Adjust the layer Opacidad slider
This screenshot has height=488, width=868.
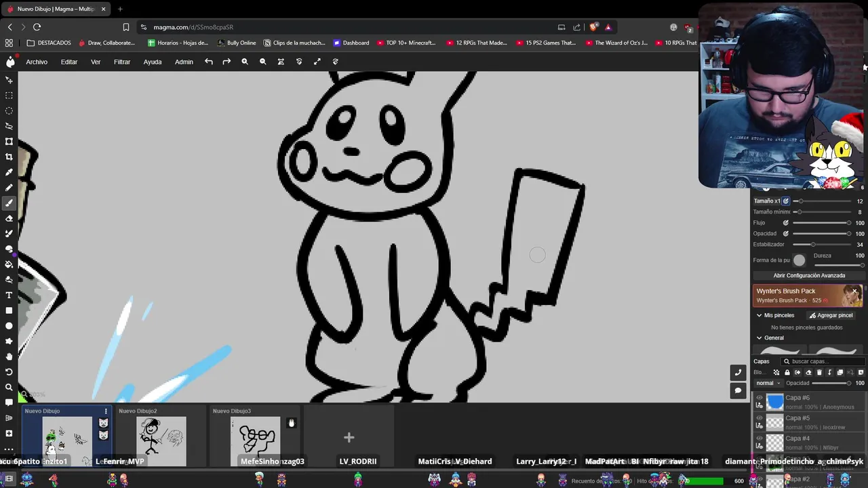(831, 383)
